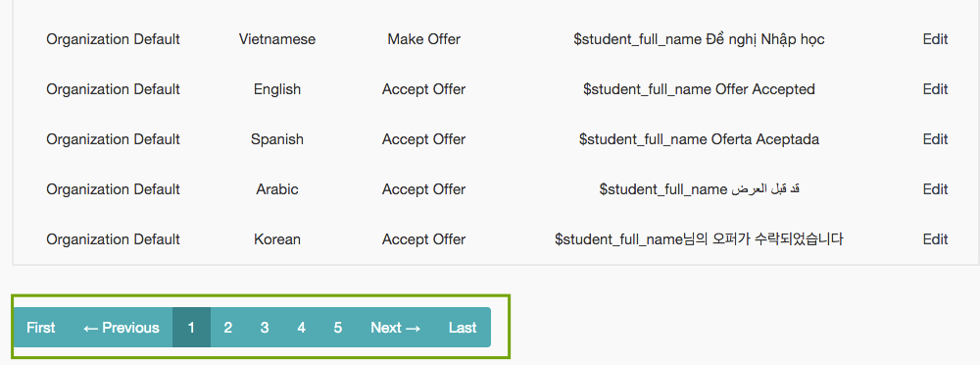980x365 pixels.
Task: Click the Korean subject line text
Action: tap(699, 239)
